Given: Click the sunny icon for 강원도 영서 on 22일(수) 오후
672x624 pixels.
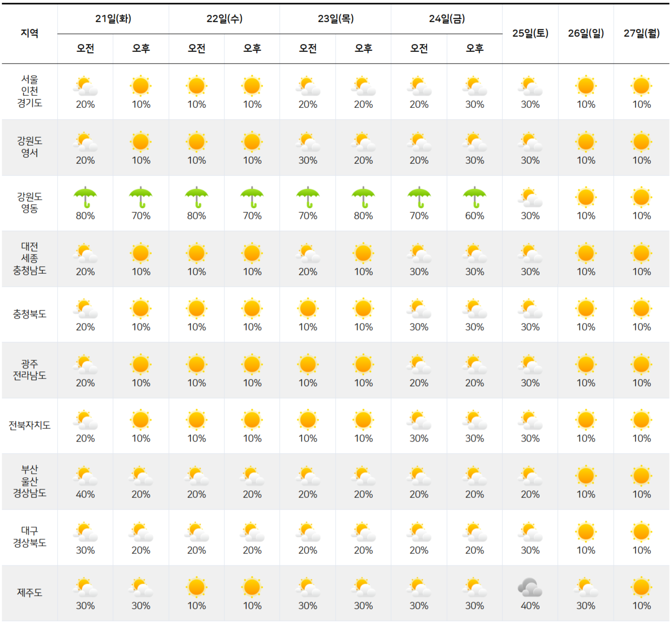Looking at the screenshot, I should click(x=252, y=142).
